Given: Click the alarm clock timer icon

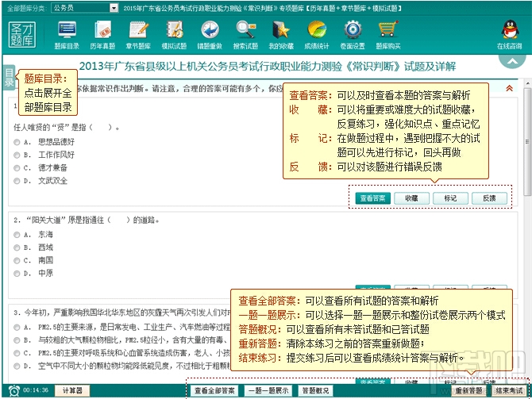Looking at the screenshot, I should (14, 390).
